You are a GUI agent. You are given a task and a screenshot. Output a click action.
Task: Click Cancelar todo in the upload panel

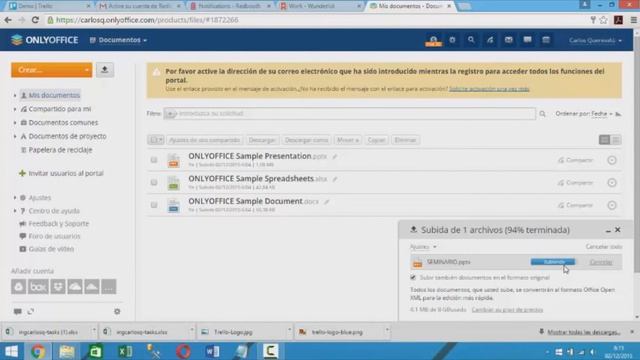click(604, 247)
